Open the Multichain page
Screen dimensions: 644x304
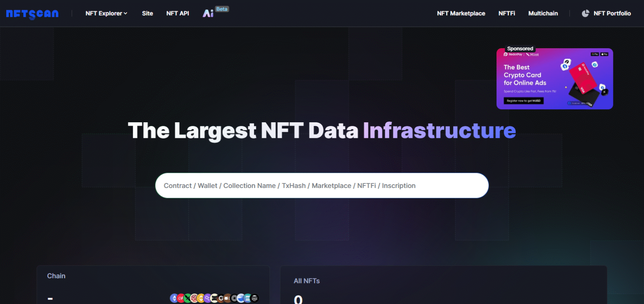click(x=543, y=13)
